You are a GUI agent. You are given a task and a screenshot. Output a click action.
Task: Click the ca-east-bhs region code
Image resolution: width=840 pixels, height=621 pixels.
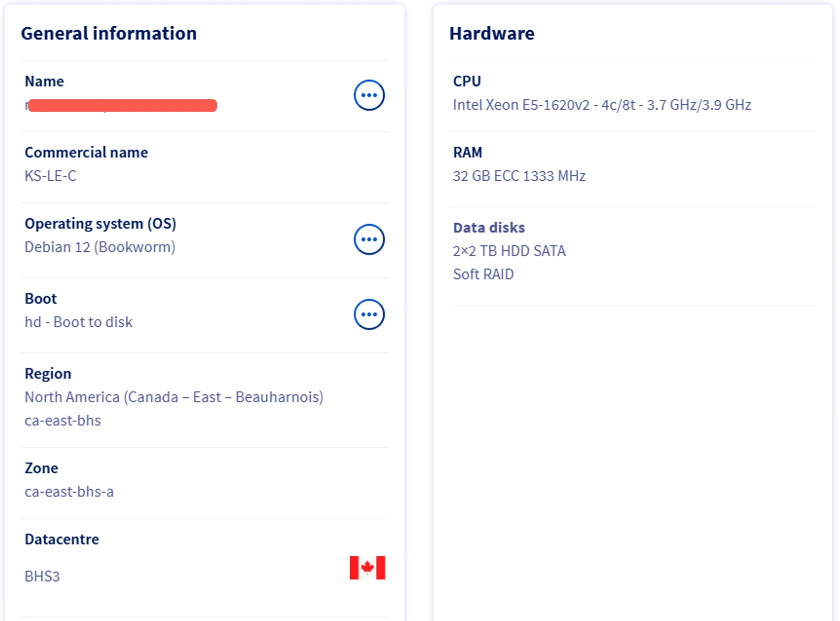tap(63, 421)
